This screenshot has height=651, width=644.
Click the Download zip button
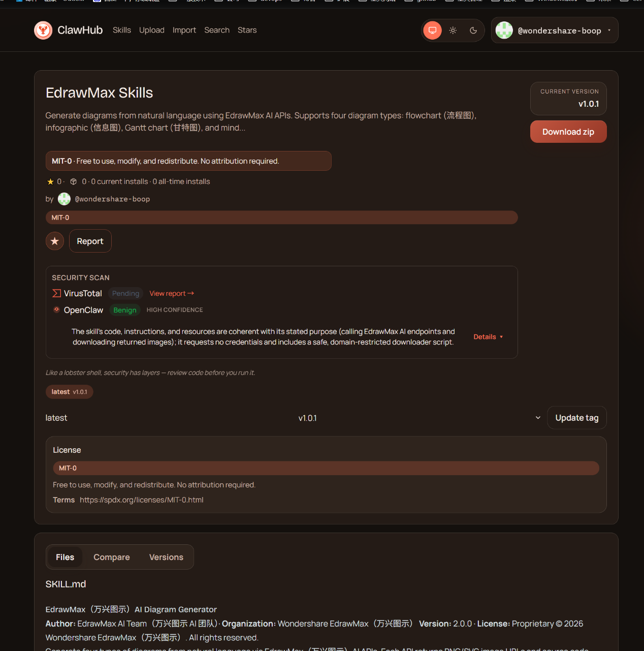point(568,132)
